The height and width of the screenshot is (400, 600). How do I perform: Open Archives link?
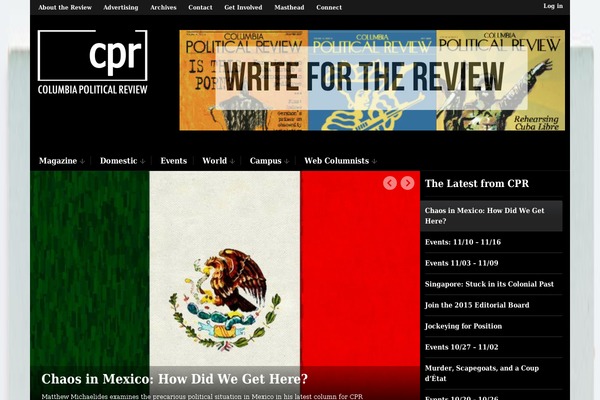[x=163, y=7]
